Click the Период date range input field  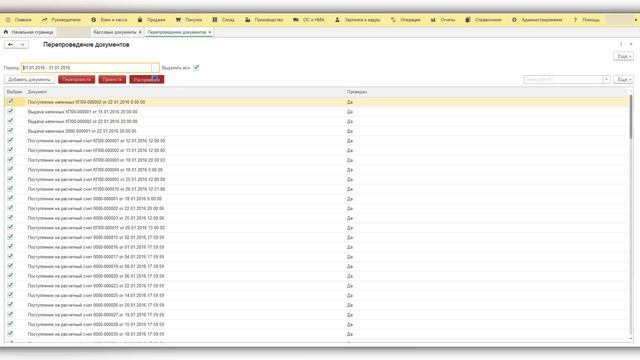tap(87, 68)
